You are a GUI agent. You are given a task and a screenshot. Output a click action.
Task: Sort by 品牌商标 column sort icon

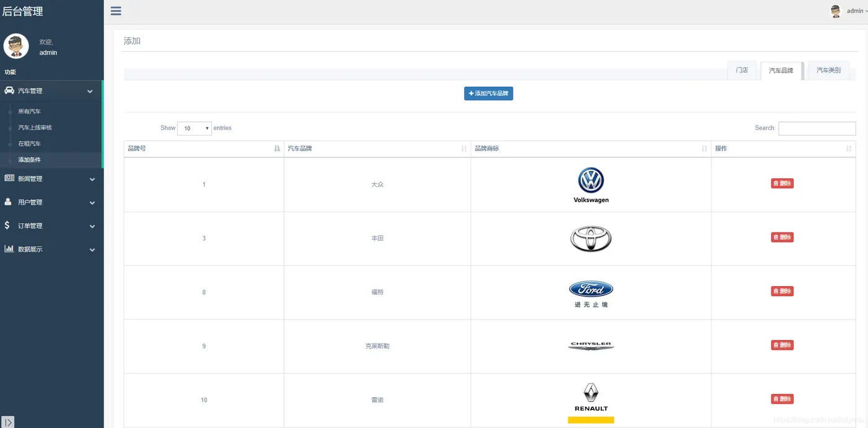tap(704, 149)
